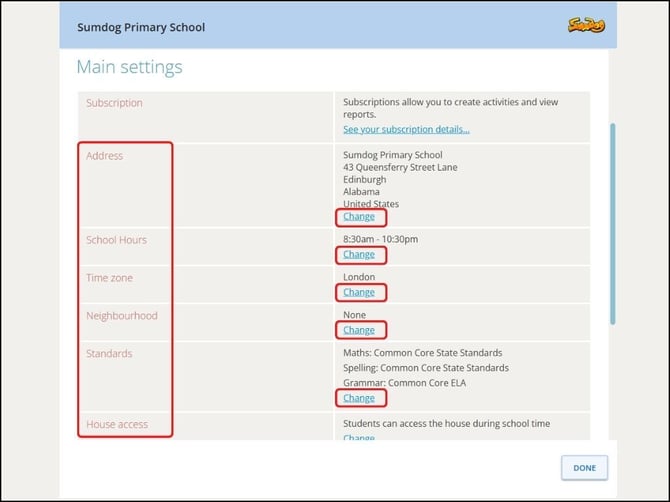670x502 pixels.
Task: Click the 'Alabama' address line
Action: click(361, 192)
